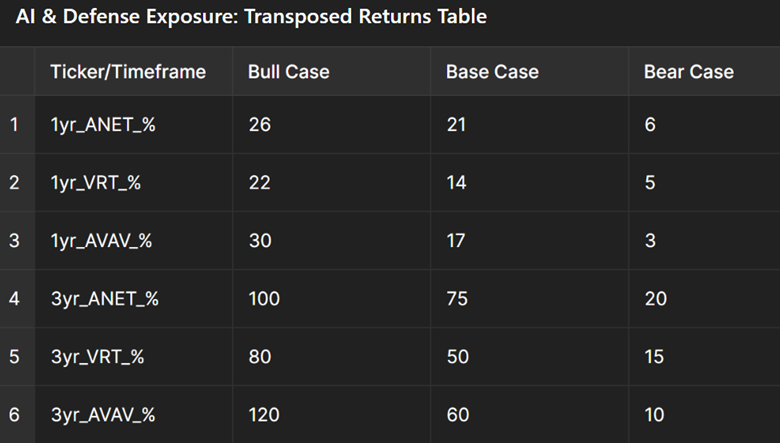This screenshot has width=780, height=443.
Task: Click row number 6
Action: click(x=15, y=415)
